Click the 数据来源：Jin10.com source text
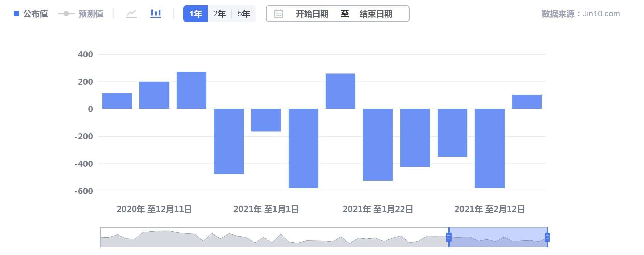This screenshot has width=644, height=255. [x=580, y=14]
